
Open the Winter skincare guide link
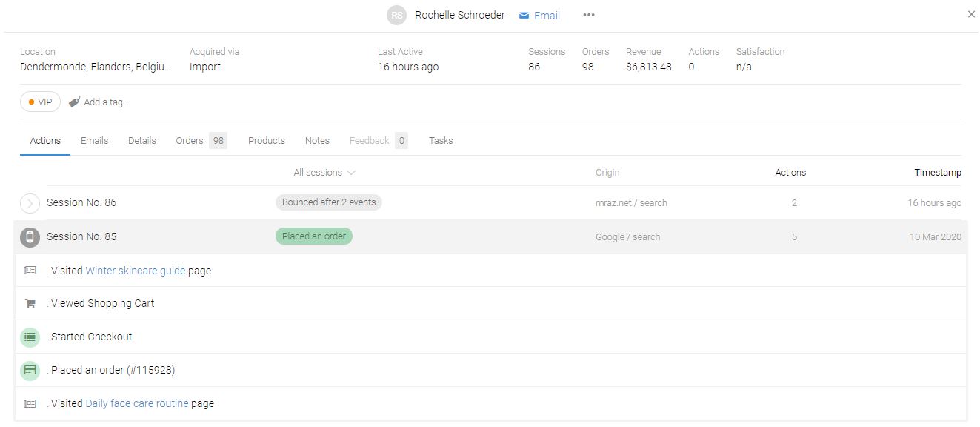(136, 271)
